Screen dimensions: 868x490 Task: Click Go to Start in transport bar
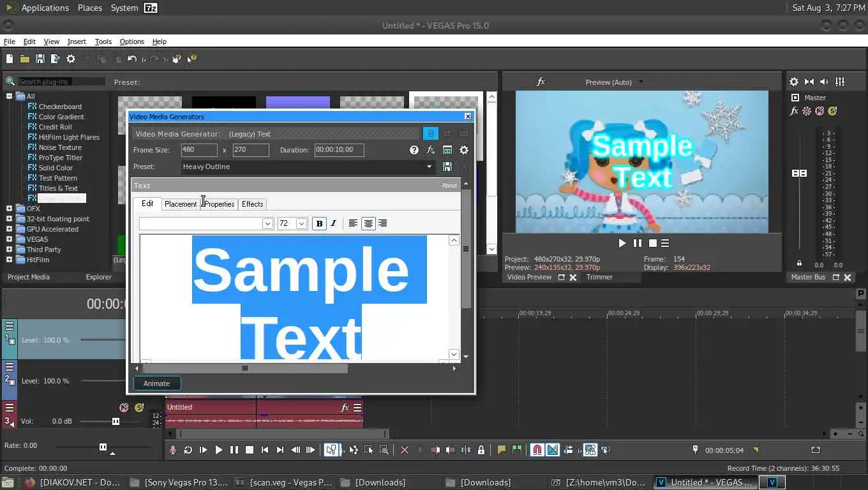tap(265, 450)
